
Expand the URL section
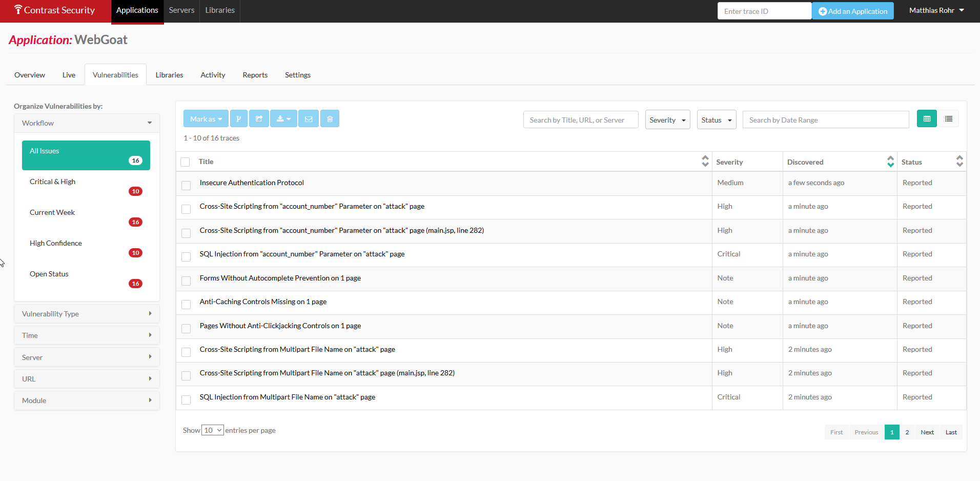tap(87, 379)
